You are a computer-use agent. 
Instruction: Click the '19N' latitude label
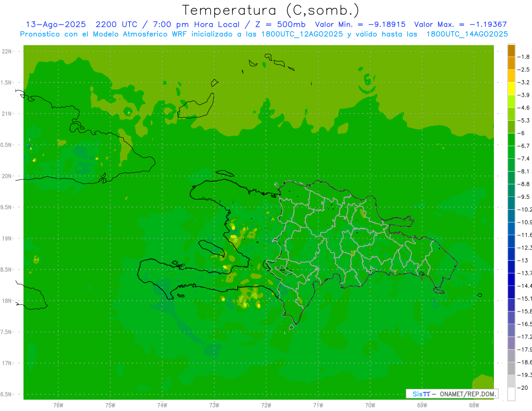(6, 239)
